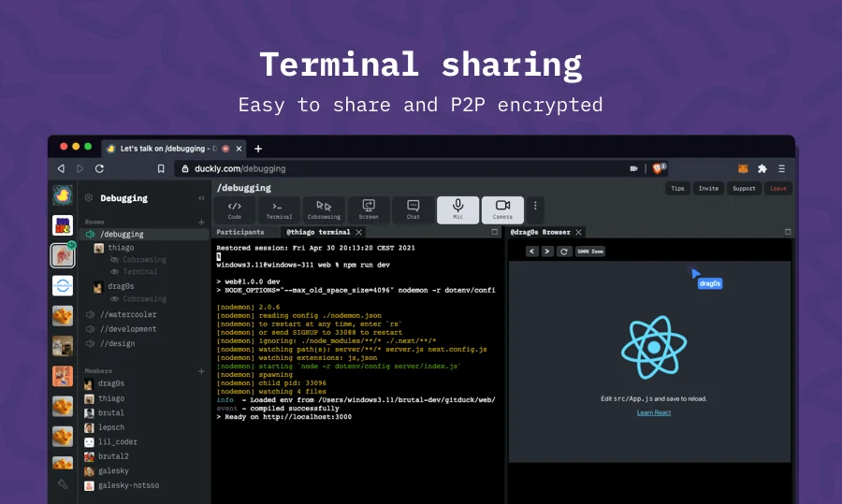Open Debugging team settings gear
Viewport: 842px width, 504px height.
(89, 198)
